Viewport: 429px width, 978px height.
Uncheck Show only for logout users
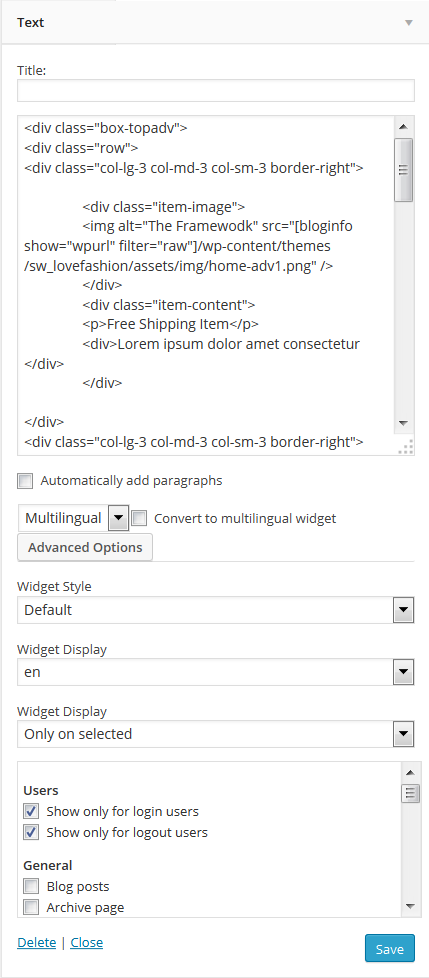point(31,832)
